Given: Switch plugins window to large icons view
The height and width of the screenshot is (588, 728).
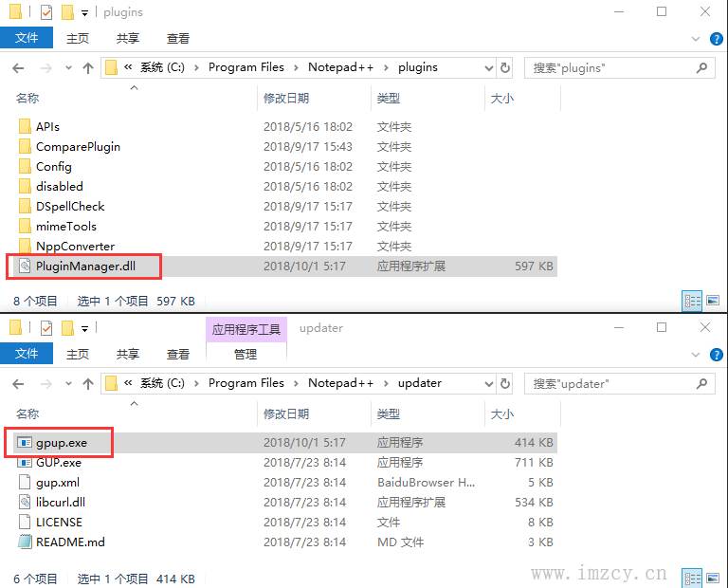Looking at the screenshot, I should pos(714,301).
